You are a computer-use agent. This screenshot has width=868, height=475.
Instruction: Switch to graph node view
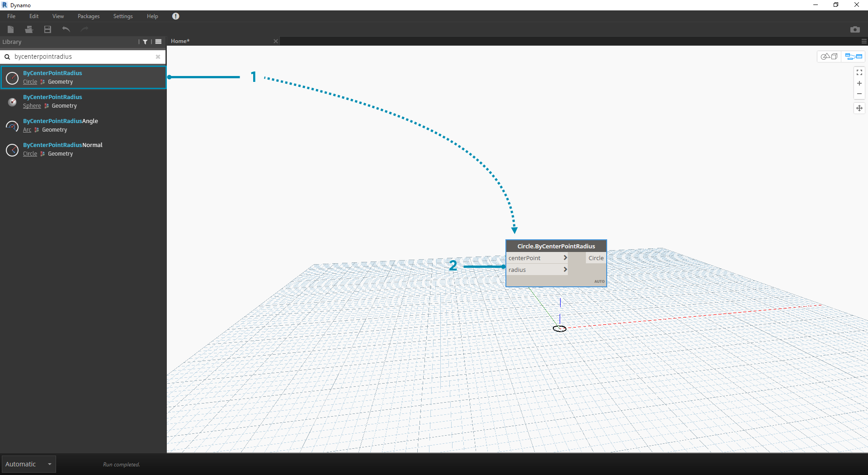(854, 57)
